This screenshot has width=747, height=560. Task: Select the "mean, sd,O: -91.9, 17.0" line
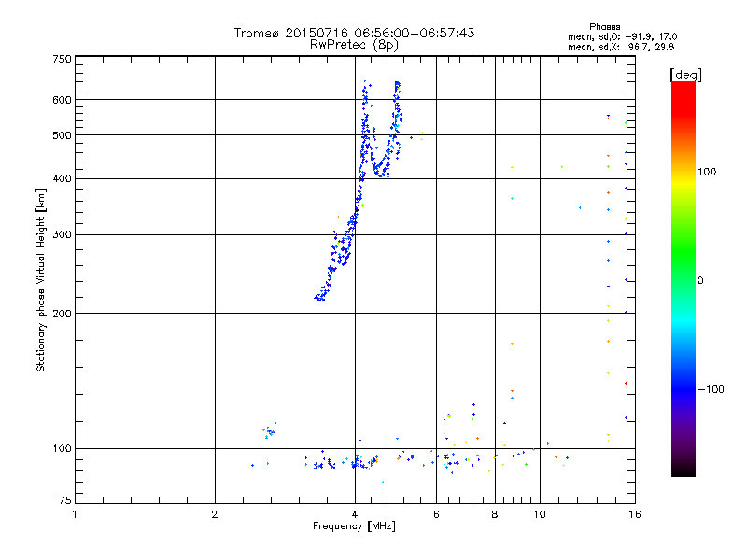[622, 36]
